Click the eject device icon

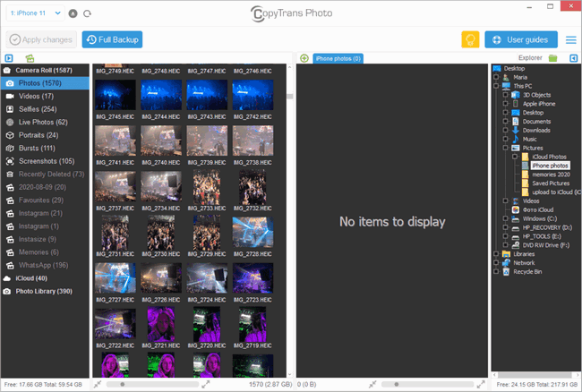pyautogui.click(x=73, y=13)
